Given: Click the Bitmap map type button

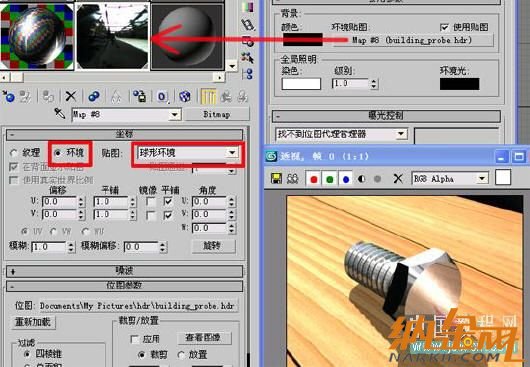Looking at the screenshot, I should point(217,114).
